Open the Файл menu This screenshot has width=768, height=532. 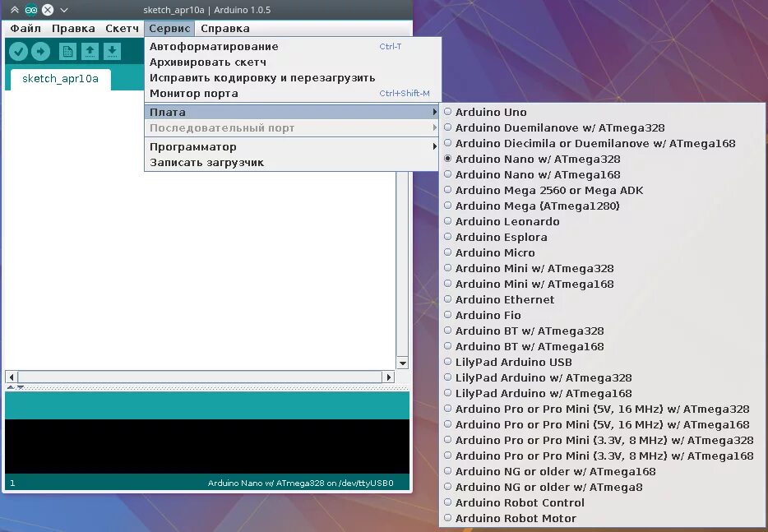pyautogui.click(x=25, y=29)
